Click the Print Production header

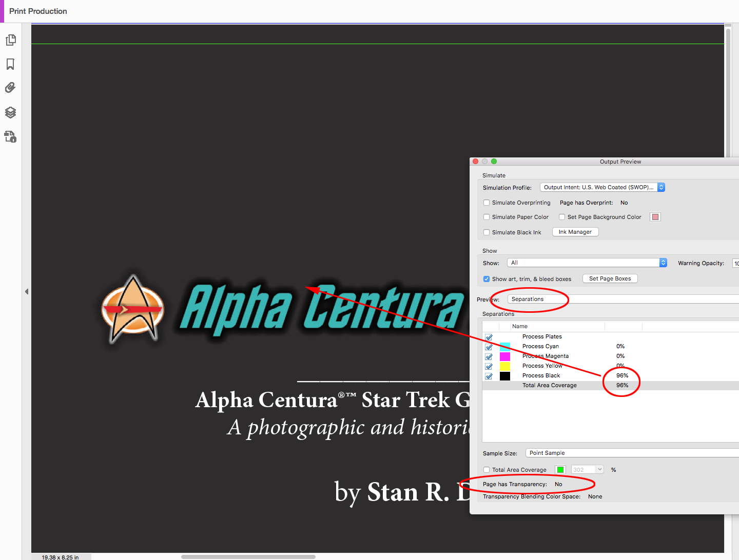click(x=38, y=11)
